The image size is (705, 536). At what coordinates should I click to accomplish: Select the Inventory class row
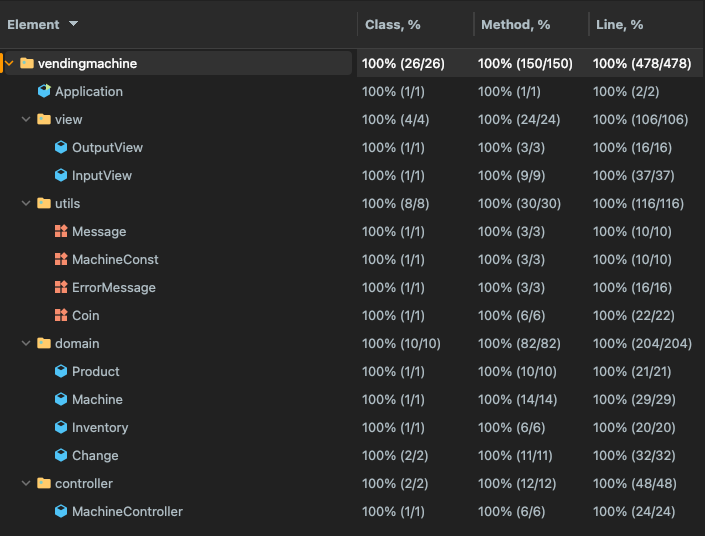click(x=100, y=427)
